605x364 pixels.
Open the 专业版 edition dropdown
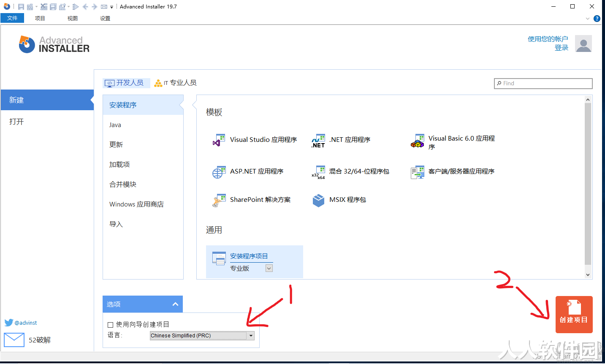pyautogui.click(x=269, y=268)
